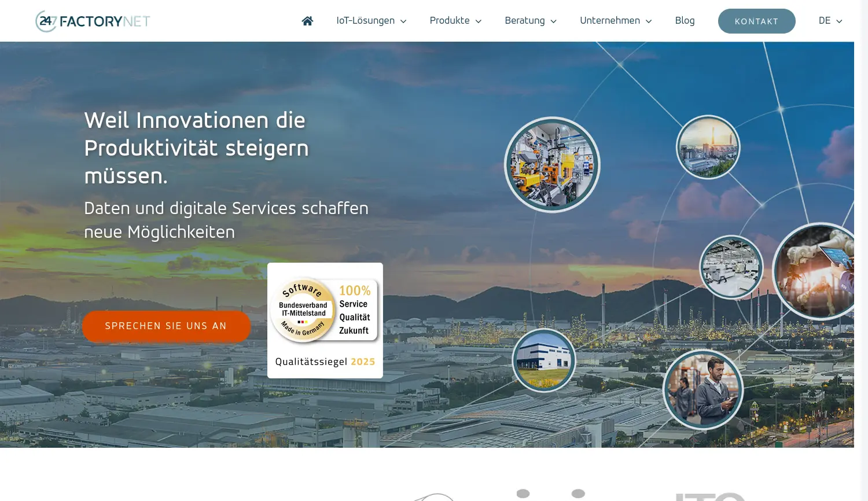Navigate to the Blog page

685,20
